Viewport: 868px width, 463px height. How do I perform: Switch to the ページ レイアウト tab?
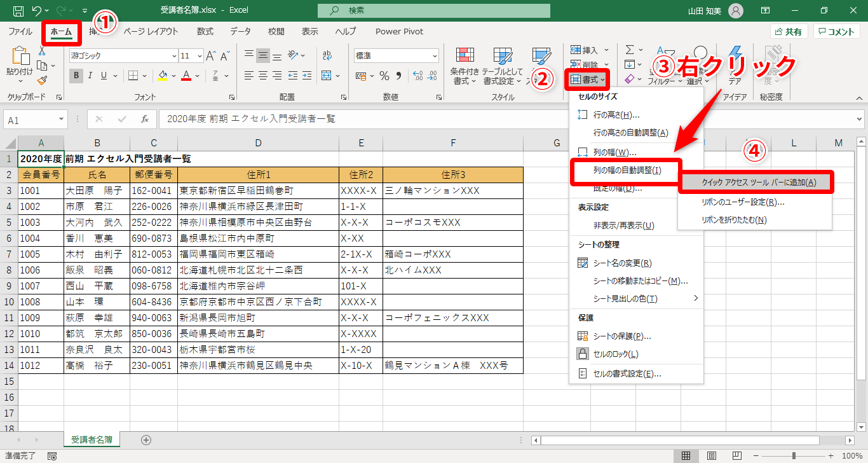pyautogui.click(x=151, y=31)
